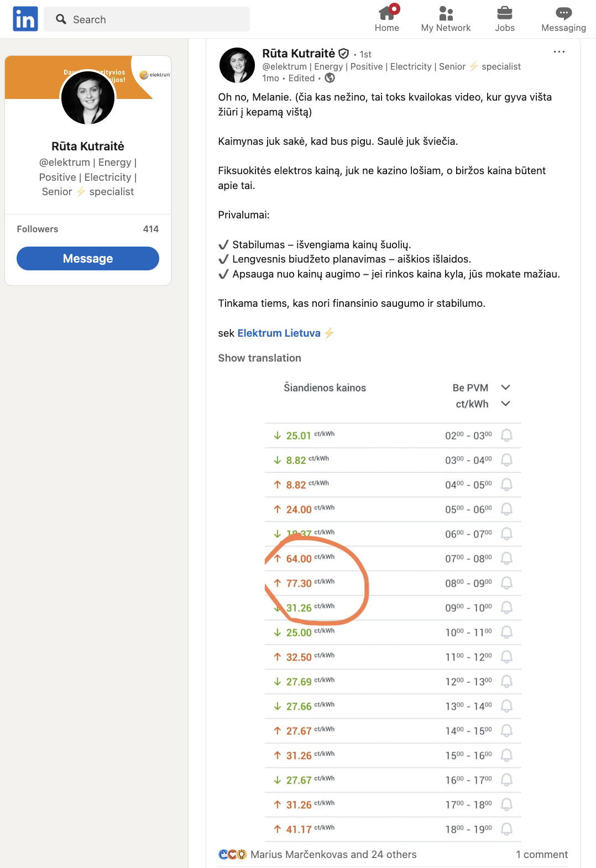
Task: Open the 1 comment link
Action: pos(541,854)
